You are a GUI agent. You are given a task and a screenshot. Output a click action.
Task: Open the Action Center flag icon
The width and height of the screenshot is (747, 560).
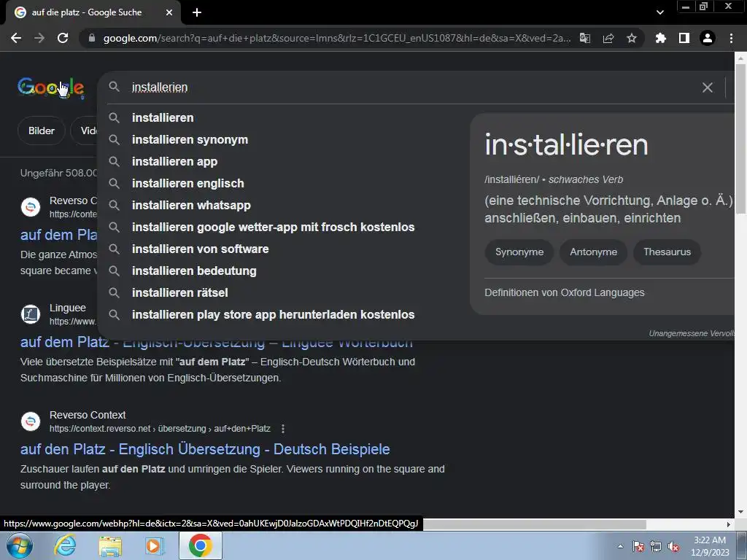(638, 546)
